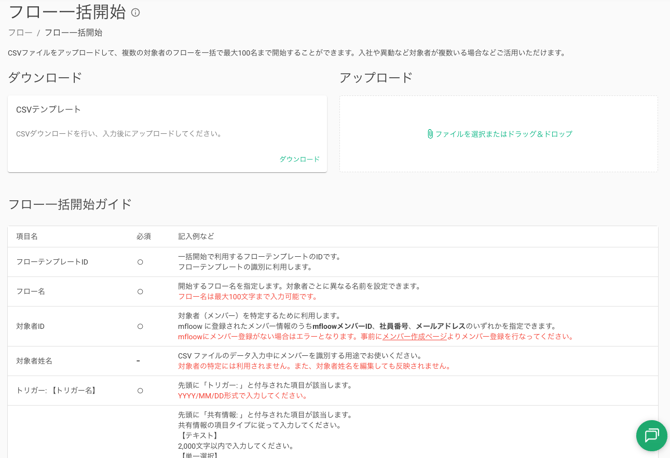
Task: Click the 【テキスト】 label in guide
Action: click(199, 435)
